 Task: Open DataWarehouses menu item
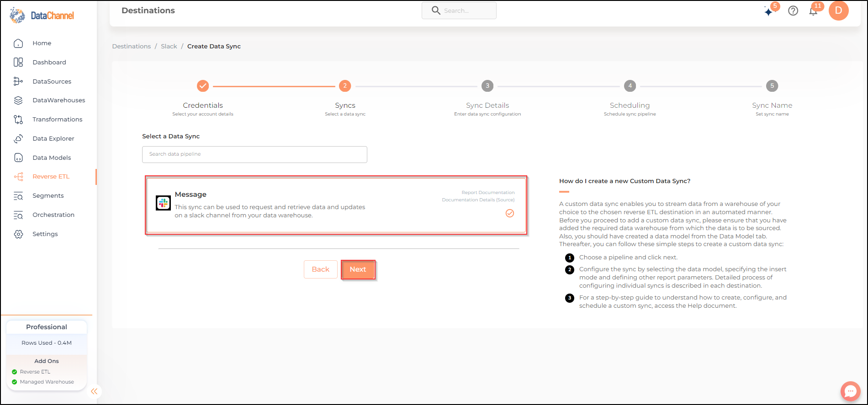click(x=59, y=100)
